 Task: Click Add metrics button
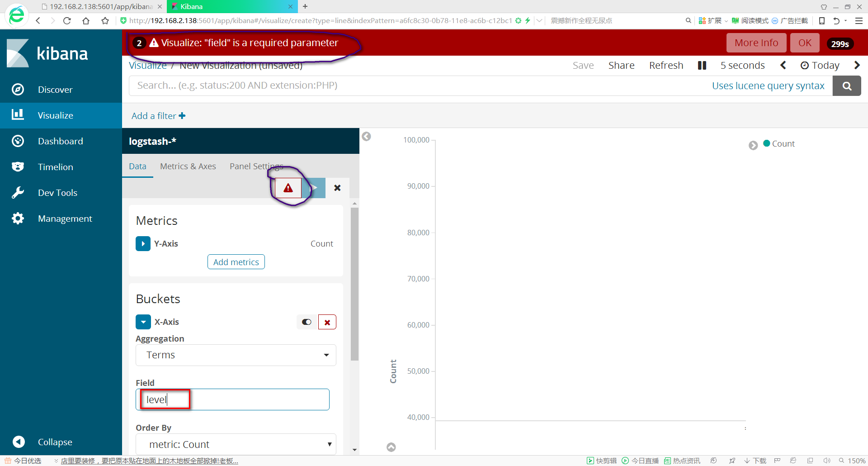(236, 262)
